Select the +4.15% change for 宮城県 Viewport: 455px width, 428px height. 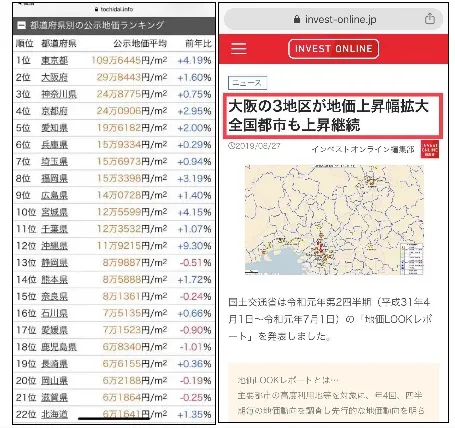point(194,212)
